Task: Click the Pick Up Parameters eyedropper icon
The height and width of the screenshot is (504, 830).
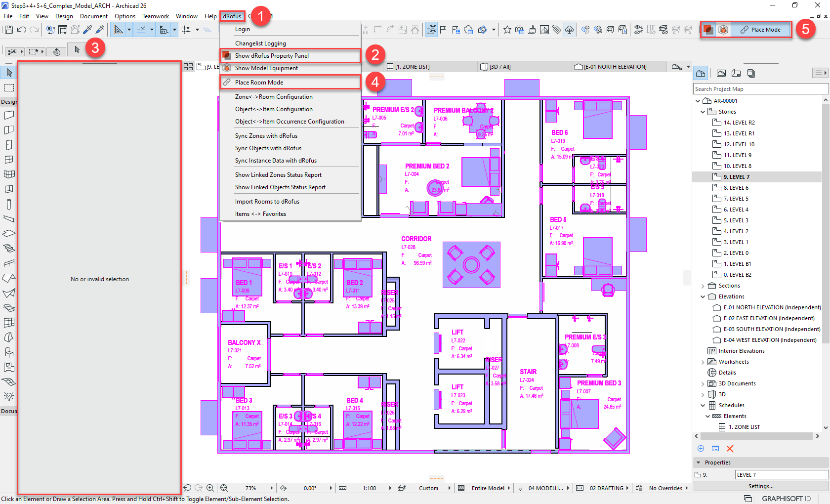Action: pyautogui.click(x=87, y=30)
